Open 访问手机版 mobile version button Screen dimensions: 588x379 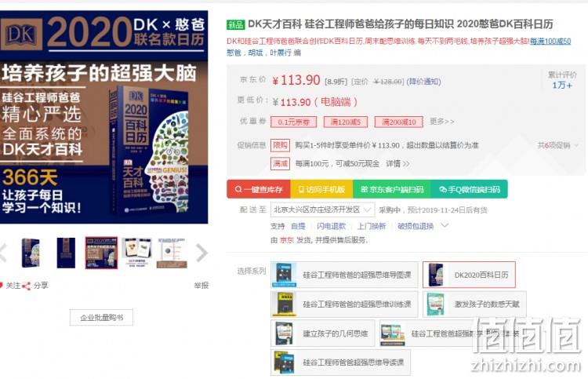coord(321,189)
